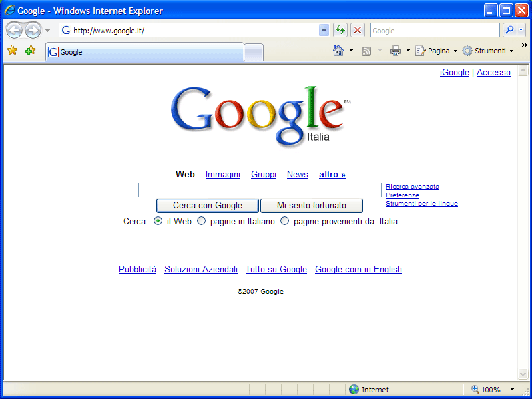Select the pagine in Italiano radio button
532x399 pixels.
click(x=202, y=221)
